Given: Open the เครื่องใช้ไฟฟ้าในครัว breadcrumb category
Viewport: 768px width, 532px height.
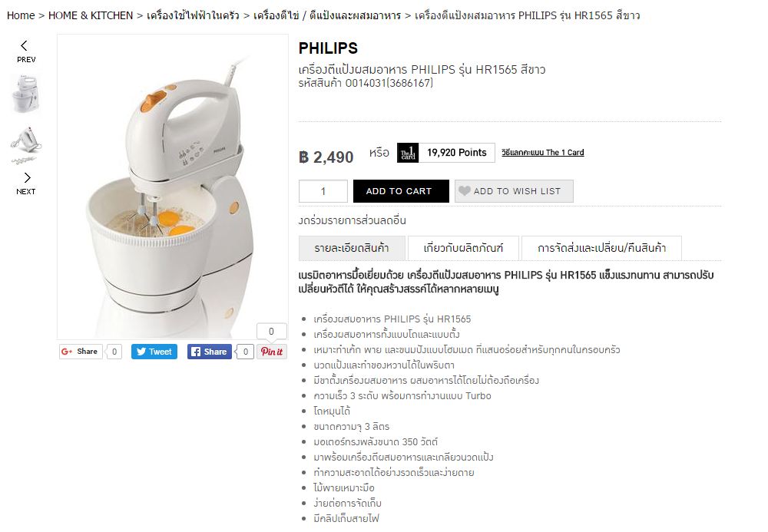Looking at the screenshot, I should (x=193, y=15).
